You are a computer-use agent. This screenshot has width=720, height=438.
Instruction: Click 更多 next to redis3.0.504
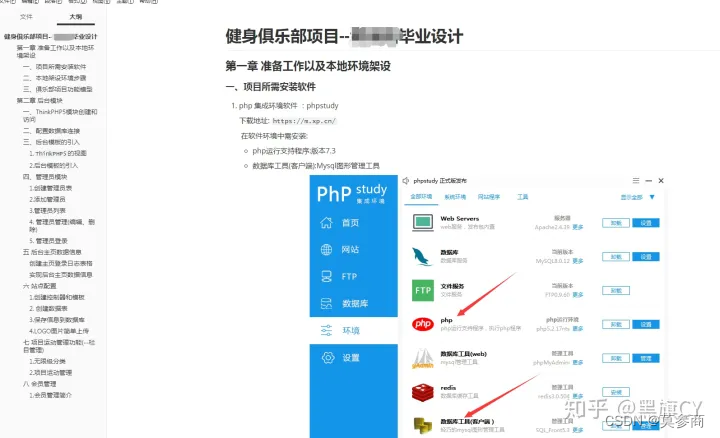[x=578, y=396]
